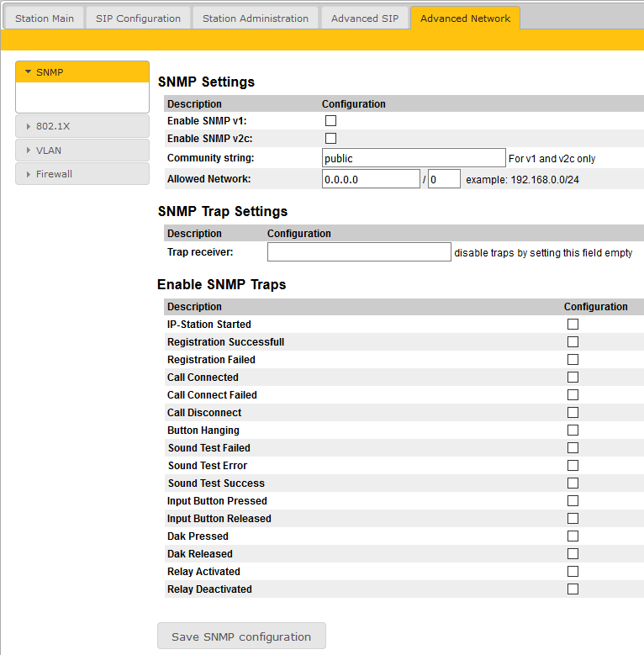644x655 pixels.
Task: Enable the Button Hanging trap
Action: coord(573,431)
